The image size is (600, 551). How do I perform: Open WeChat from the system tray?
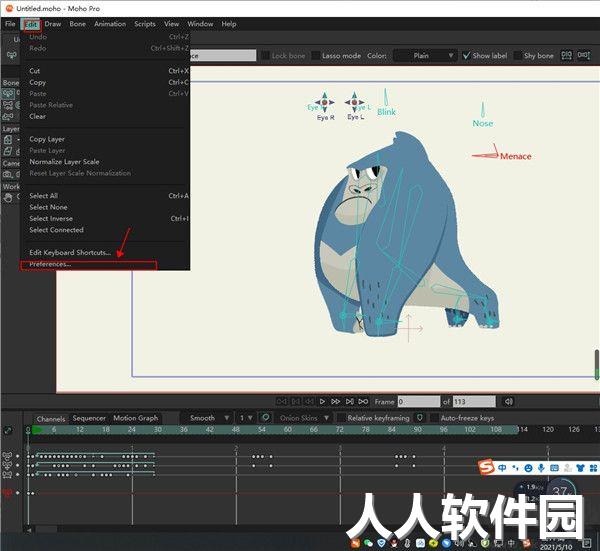point(368,543)
